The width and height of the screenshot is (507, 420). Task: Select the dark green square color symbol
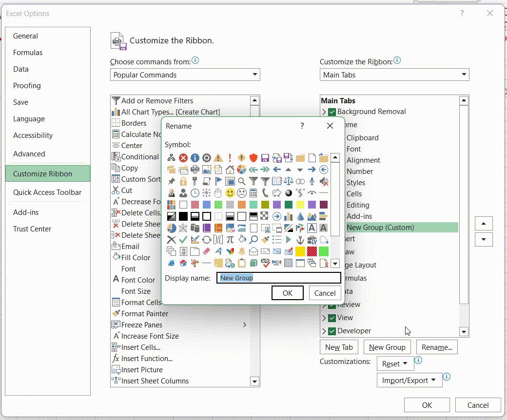(x=289, y=205)
